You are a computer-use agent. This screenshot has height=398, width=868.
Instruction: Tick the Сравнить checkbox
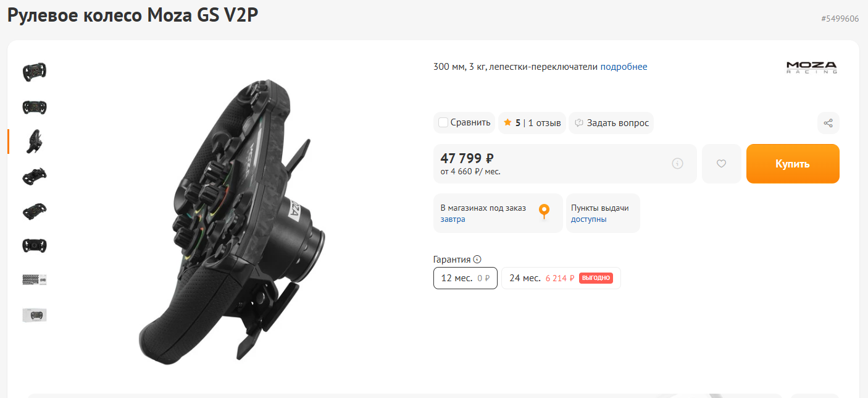coord(443,122)
